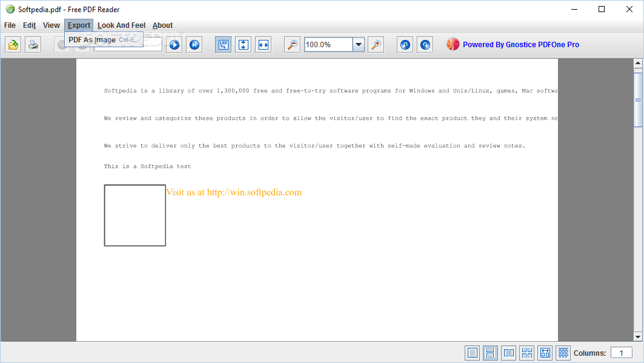The width and height of the screenshot is (644, 363).
Task: Select Fit Page height view button
Action: (244, 45)
